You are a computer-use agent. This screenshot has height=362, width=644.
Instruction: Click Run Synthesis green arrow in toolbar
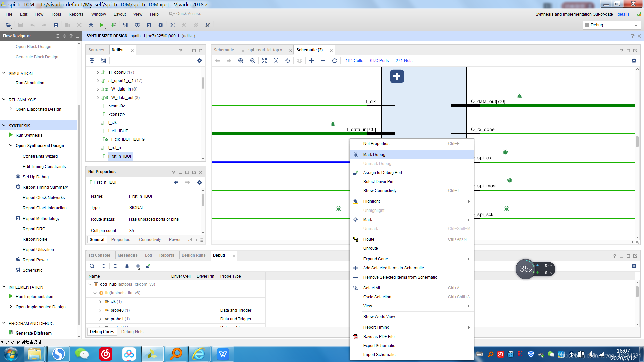point(101,25)
